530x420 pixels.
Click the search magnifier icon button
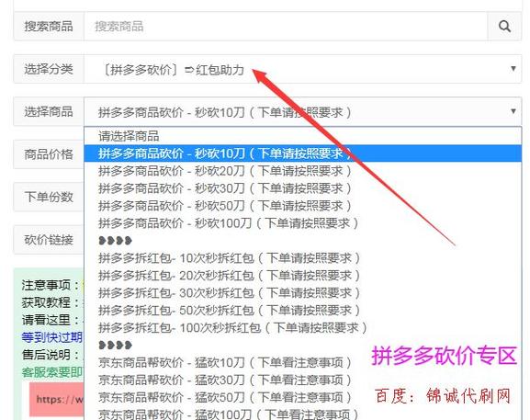coord(504,27)
